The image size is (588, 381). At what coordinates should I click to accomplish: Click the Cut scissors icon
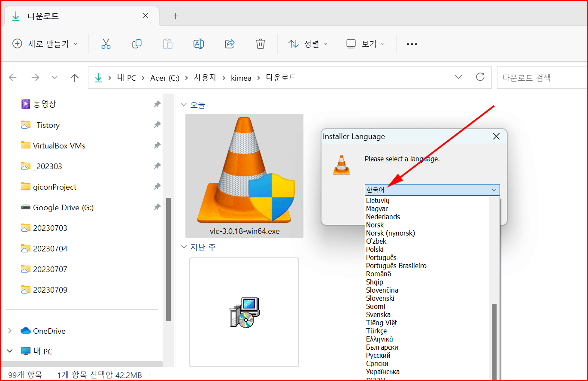106,44
